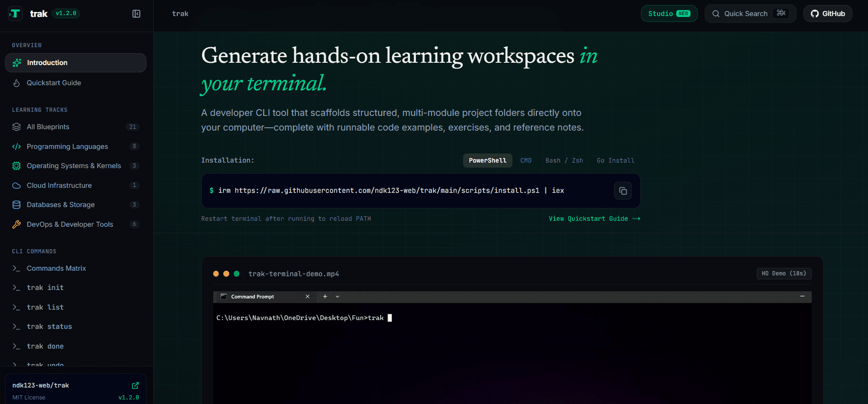Click the v1.2.0 version badge in header

point(66,14)
